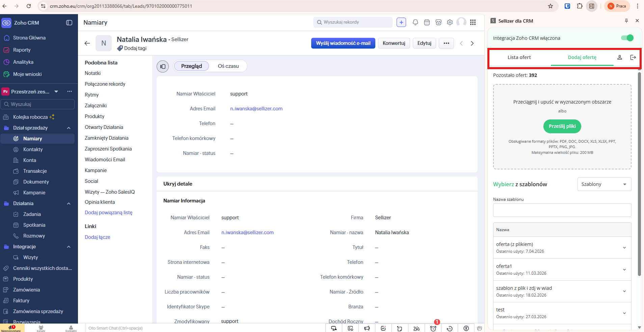Switch to the Lista ofert tab
The width and height of the screenshot is (644, 332).
(519, 57)
